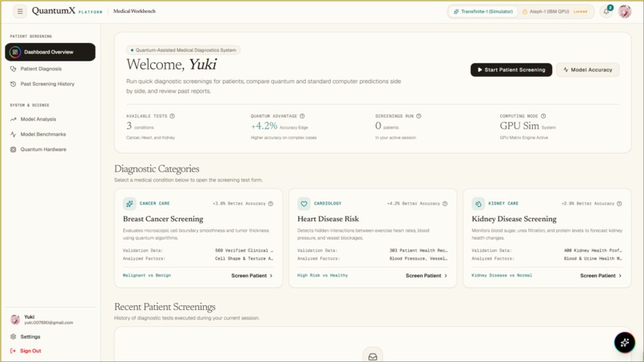Click the Settings gear icon
644x362 pixels.
click(13, 336)
